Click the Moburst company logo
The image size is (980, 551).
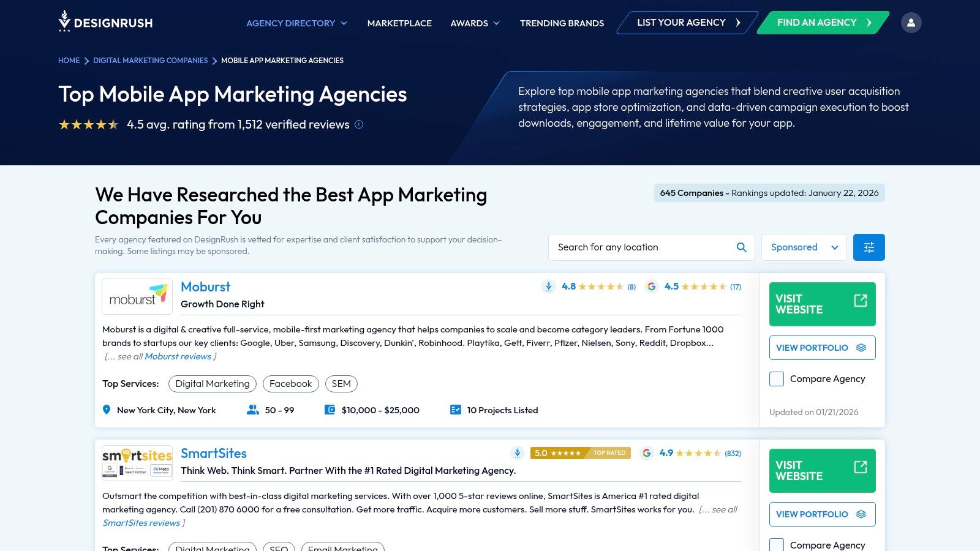coord(137,296)
